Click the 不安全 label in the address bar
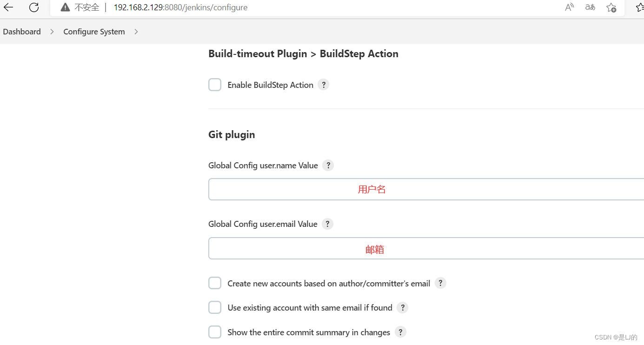644x345 pixels. click(x=87, y=7)
